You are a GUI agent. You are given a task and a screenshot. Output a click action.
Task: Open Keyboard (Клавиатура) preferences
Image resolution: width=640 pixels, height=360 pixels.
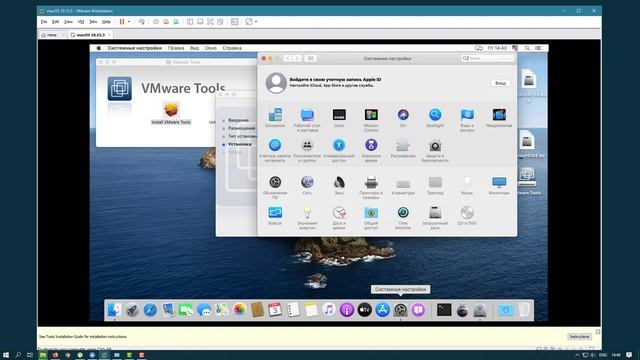pos(403,185)
